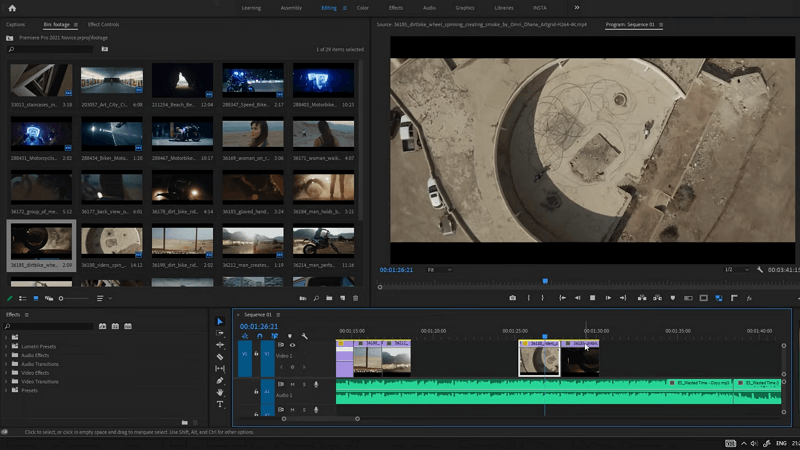Open the Fit zoom level dropdown

[439, 269]
